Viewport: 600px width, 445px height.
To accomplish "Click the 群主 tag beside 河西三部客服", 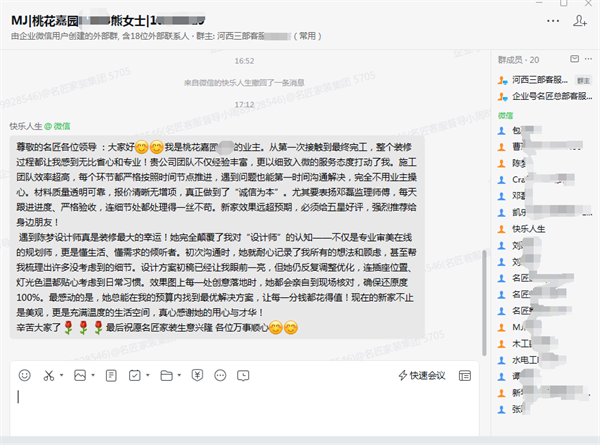I will click(583, 80).
